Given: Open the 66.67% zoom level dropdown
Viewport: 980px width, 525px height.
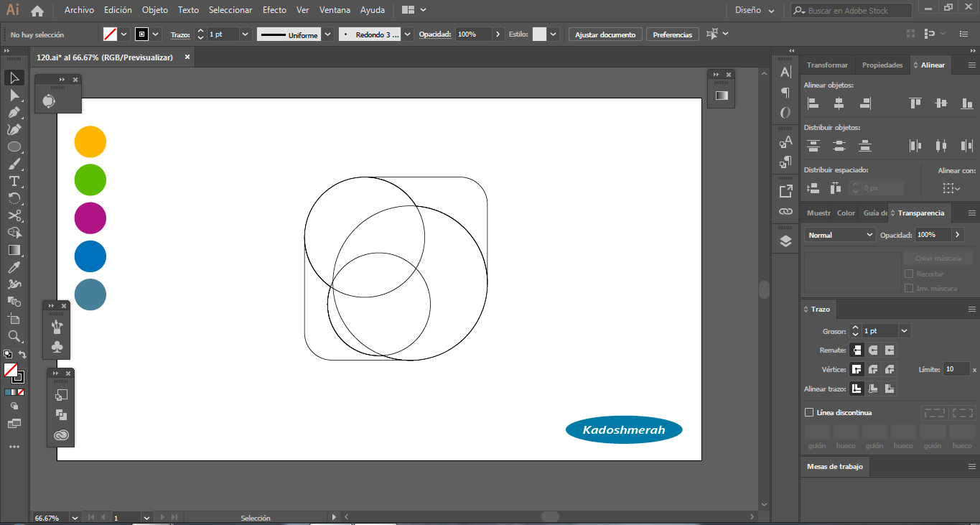Looking at the screenshot, I should 75,517.
